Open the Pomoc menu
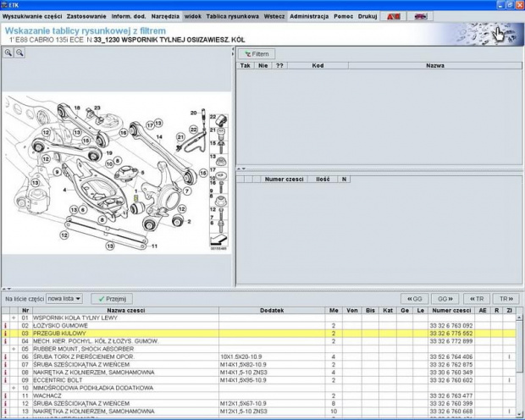 (343, 16)
